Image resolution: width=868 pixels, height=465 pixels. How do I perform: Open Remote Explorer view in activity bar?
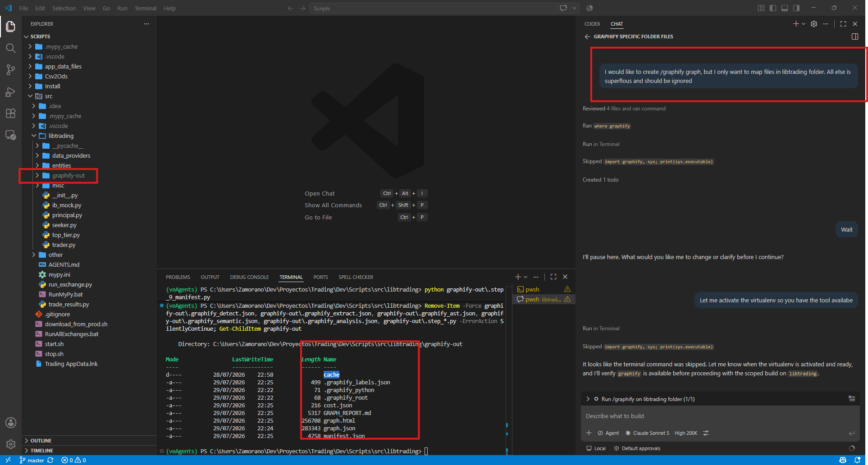coord(11,135)
